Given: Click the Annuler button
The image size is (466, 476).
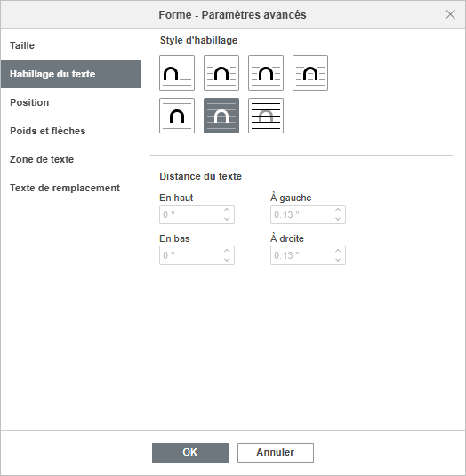Looking at the screenshot, I should tap(276, 453).
